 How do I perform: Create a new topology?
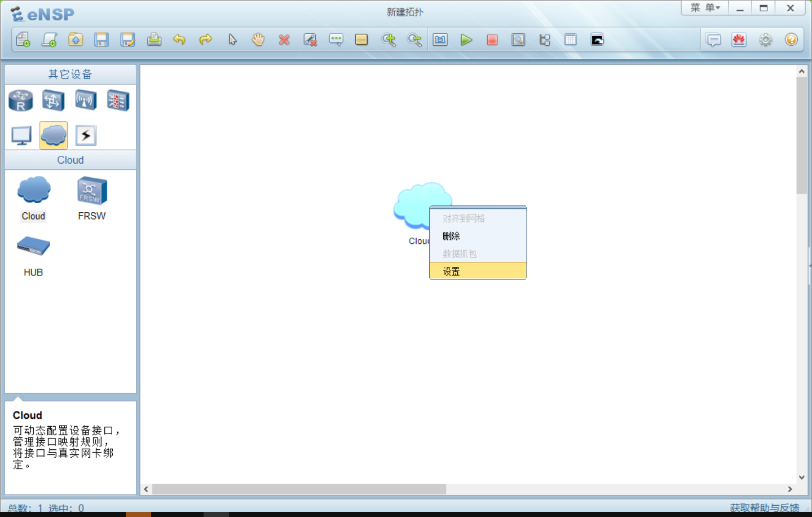23,40
